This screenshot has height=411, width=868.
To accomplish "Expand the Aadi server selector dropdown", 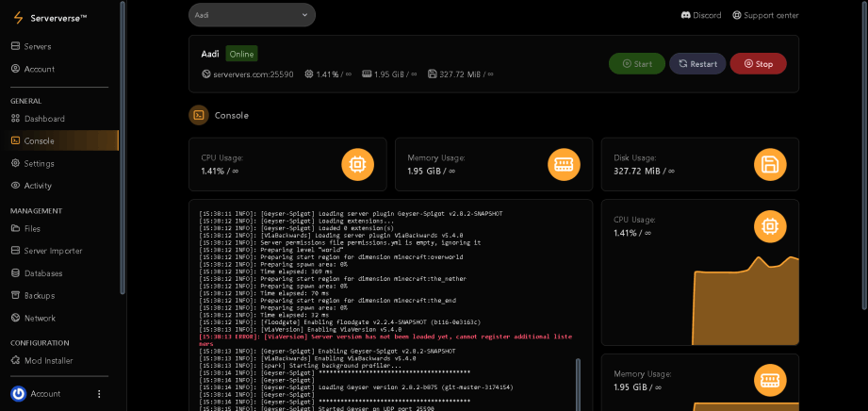I will [252, 15].
